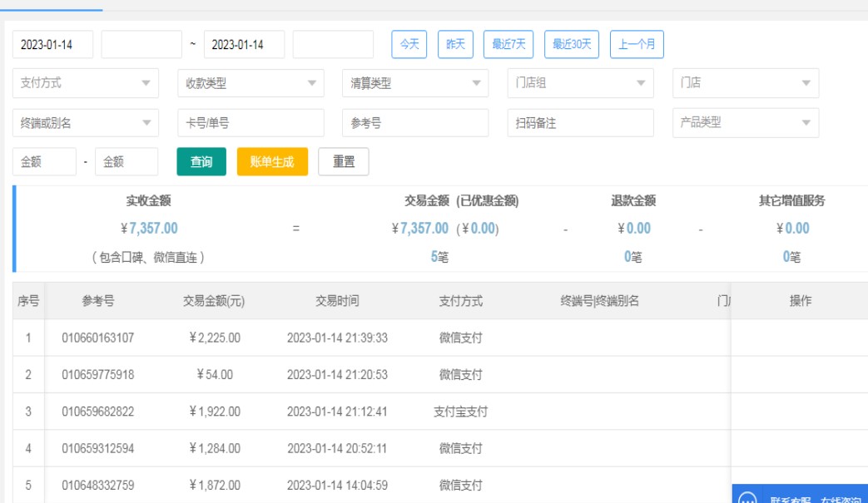Click the 重置 button

tap(344, 162)
